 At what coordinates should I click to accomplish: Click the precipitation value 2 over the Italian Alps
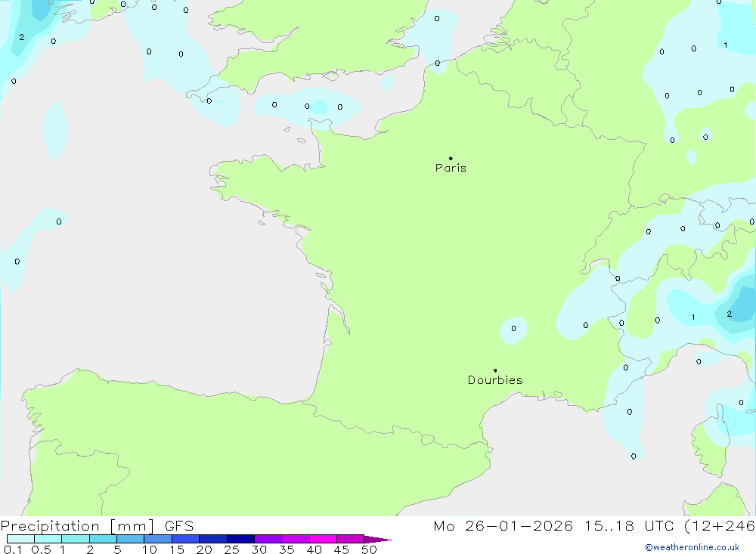pos(729,314)
